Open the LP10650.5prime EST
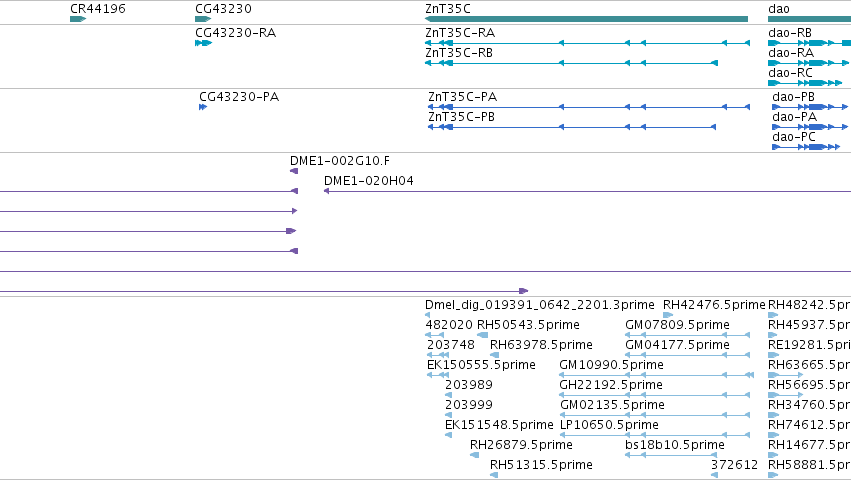Screen dimensions: 851x480 tap(609, 425)
